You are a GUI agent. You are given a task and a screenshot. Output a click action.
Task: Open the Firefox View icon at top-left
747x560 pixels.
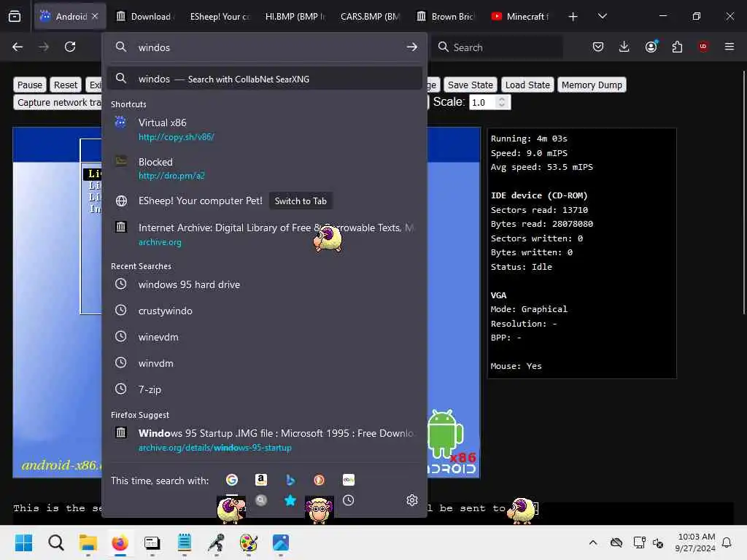pyautogui.click(x=15, y=16)
